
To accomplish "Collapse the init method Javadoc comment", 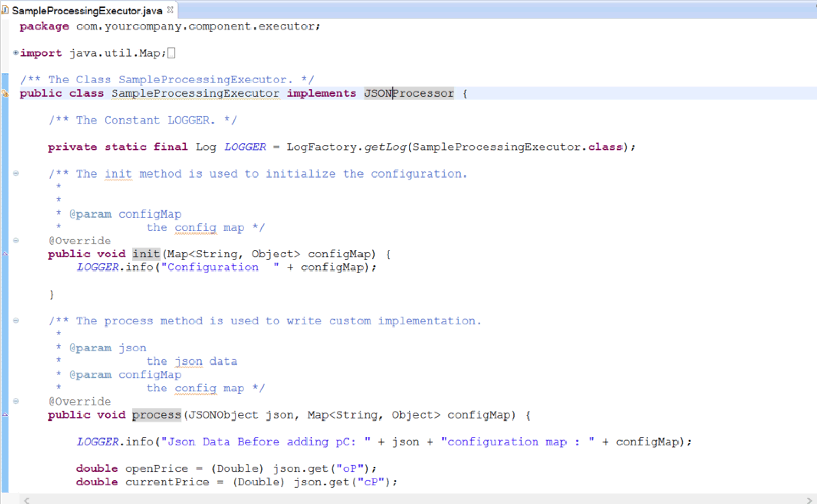I will (x=16, y=173).
